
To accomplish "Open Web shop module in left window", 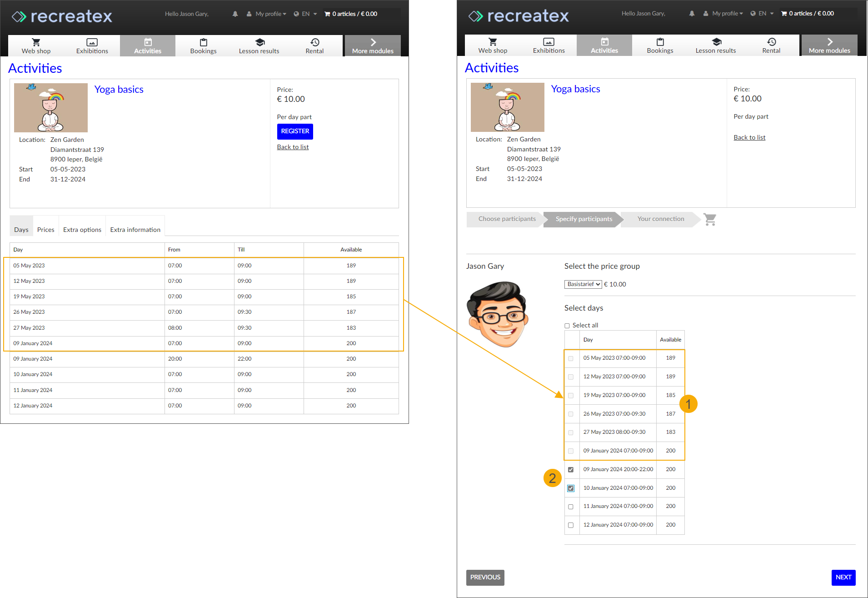I will tap(36, 46).
